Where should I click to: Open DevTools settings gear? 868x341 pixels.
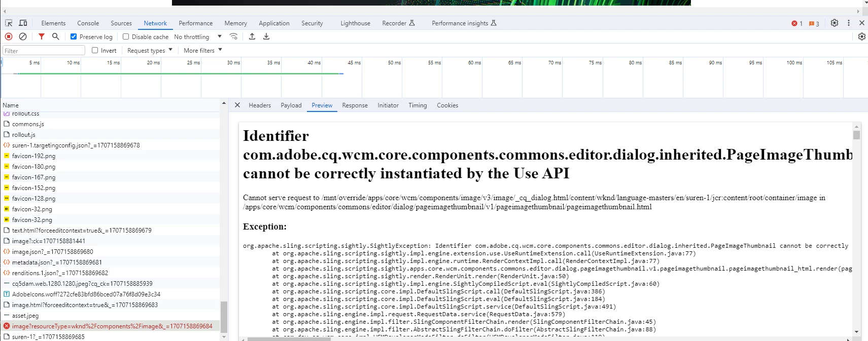coord(835,23)
